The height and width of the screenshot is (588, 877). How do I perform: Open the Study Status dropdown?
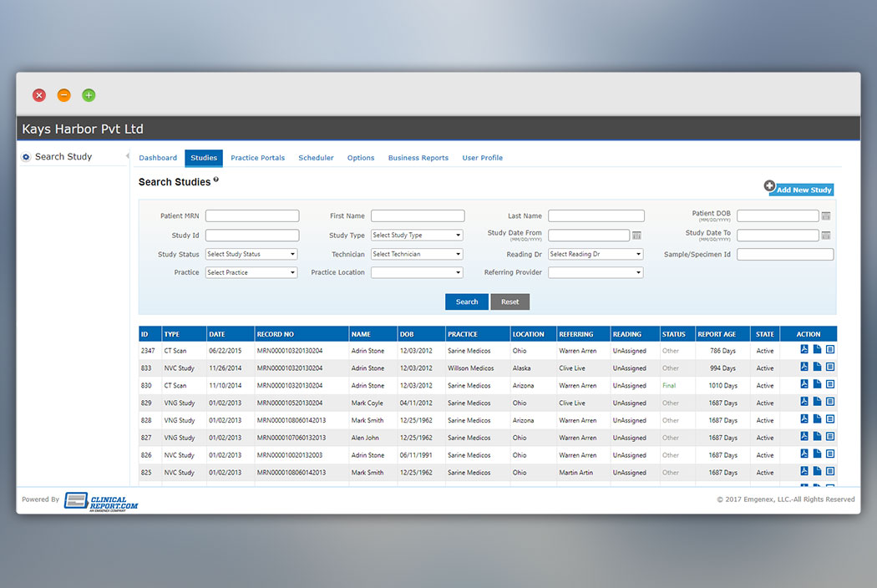(251, 254)
